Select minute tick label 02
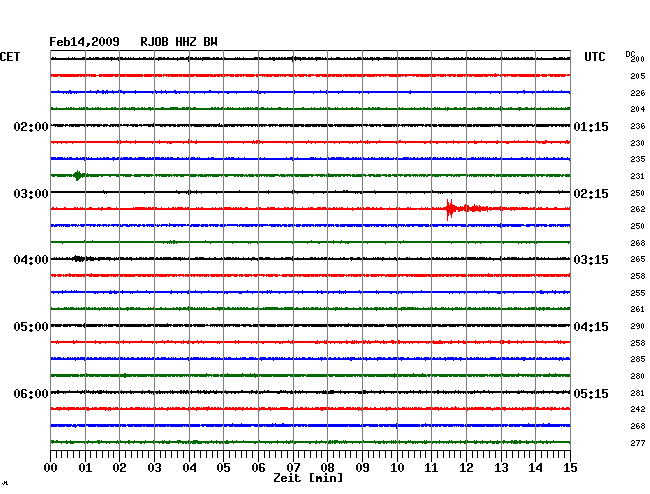The width and height of the screenshot is (650, 494). click(x=119, y=468)
